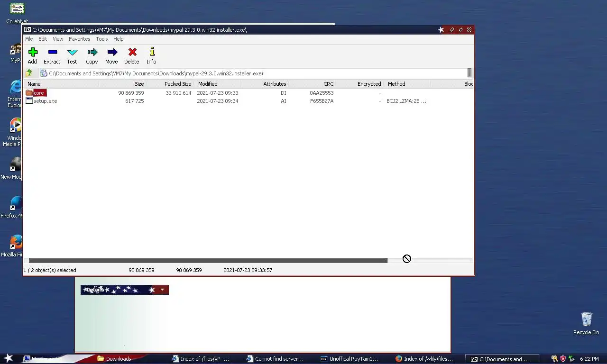Sort by Packed Size column header

pyautogui.click(x=170, y=84)
